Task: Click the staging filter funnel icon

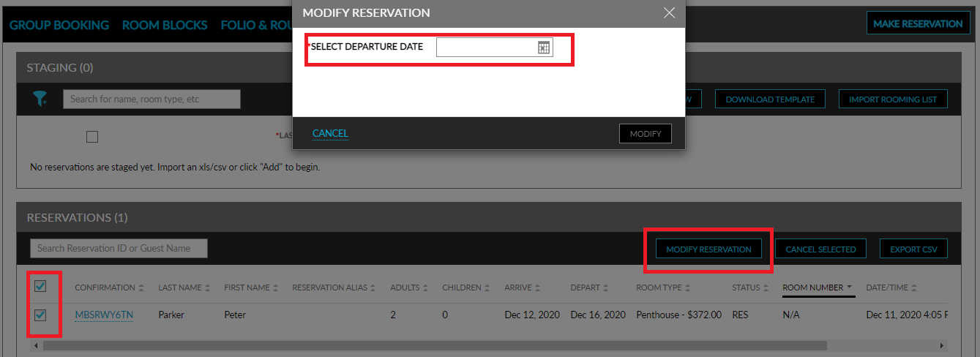Action: [40, 99]
